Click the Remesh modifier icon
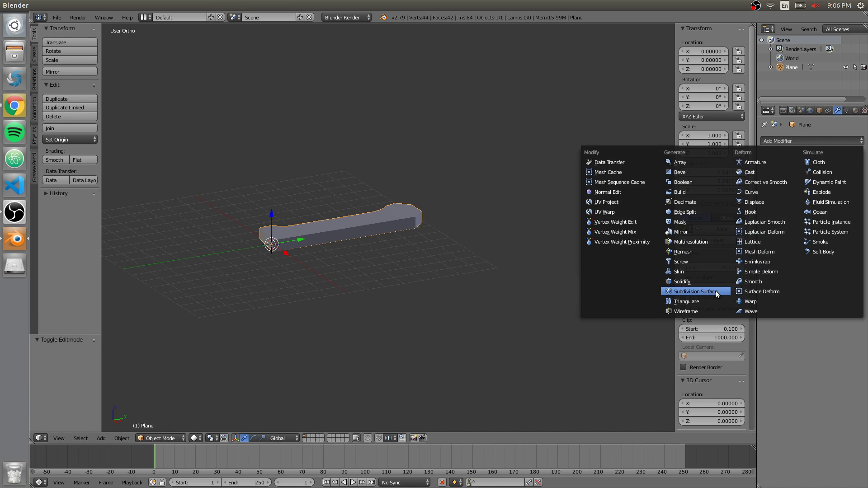This screenshot has width=868, height=488. click(x=668, y=251)
